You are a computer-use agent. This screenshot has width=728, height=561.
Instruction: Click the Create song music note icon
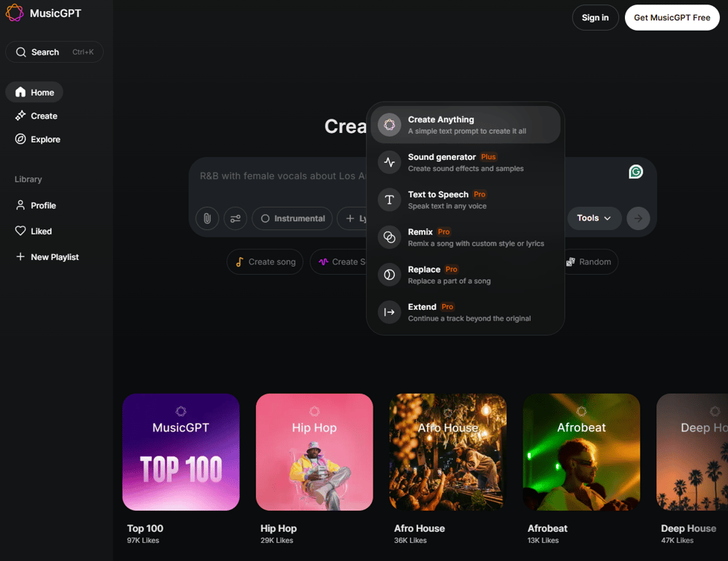click(239, 262)
